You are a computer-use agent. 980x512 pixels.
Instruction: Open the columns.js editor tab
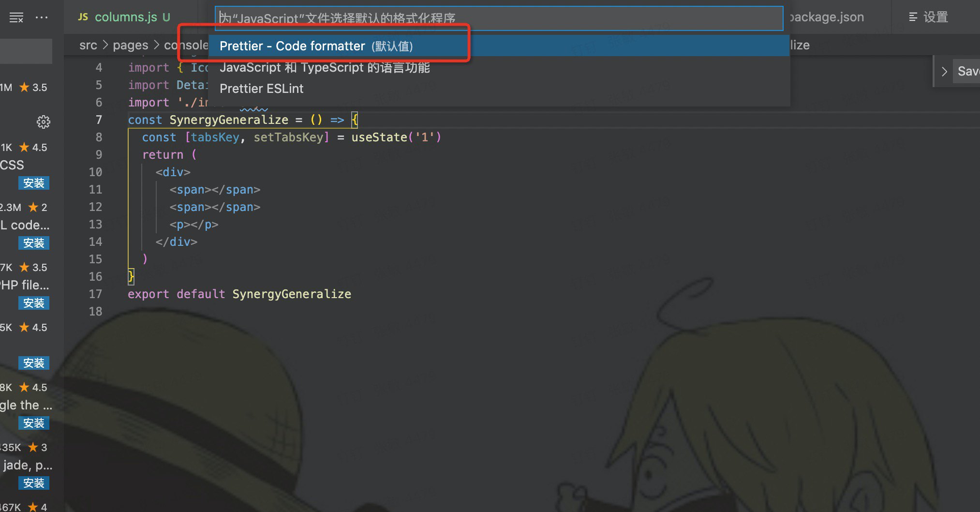[x=124, y=17]
